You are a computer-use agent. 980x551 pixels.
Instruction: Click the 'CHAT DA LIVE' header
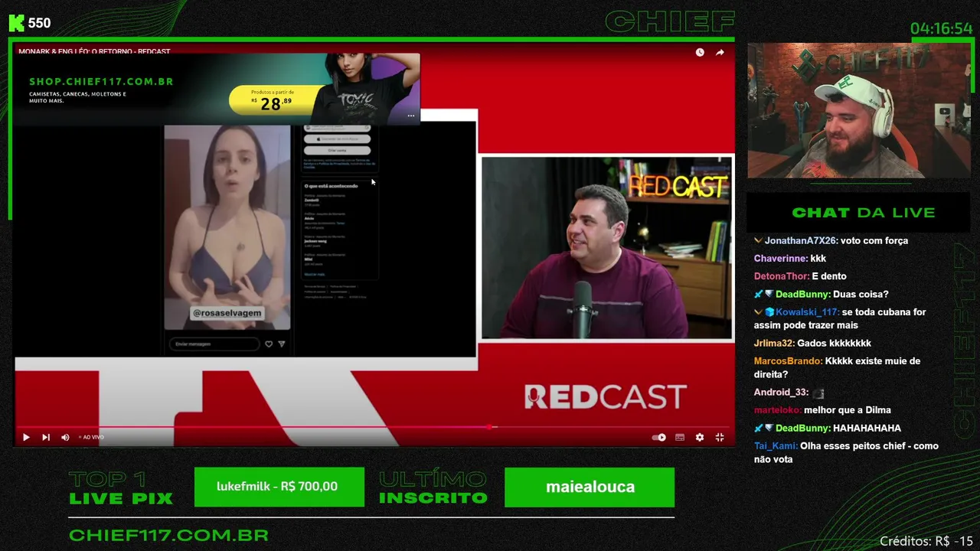click(863, 213)
